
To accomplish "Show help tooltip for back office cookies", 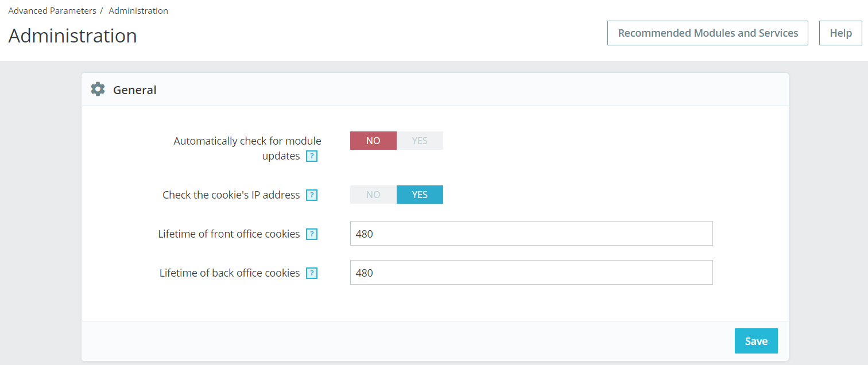I will coord(312,273).
